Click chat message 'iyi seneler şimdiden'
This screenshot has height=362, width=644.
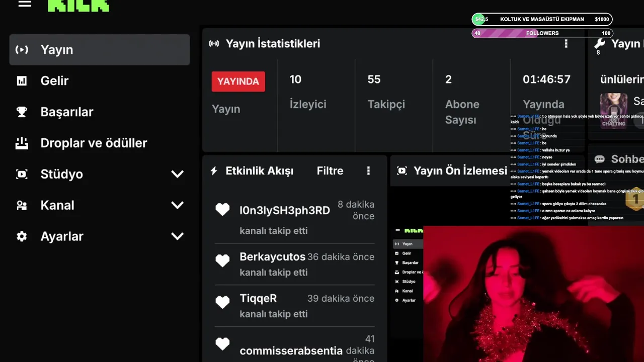[559, 164]
